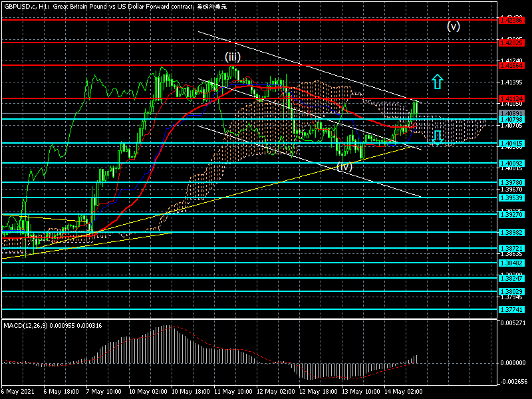
Task: Select the 1.38247 cyan price level label
Action: [511, 278]
